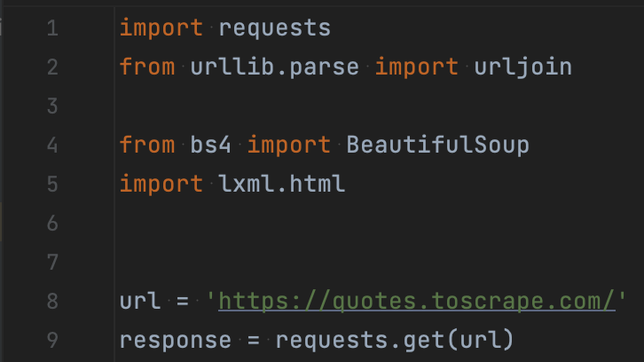Click line number 6 in the gutter
Screen dimensions: 644x362
pyautogui.click(x=52, y=223)
